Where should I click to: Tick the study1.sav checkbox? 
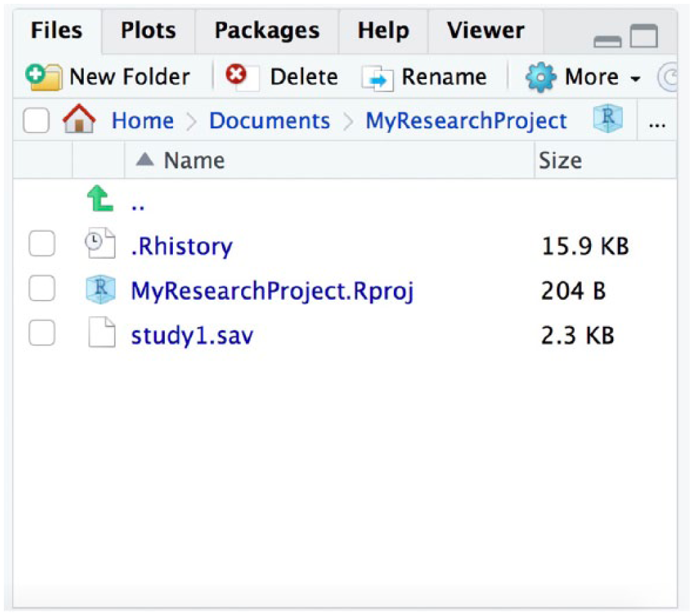click(x=42, y=335)
